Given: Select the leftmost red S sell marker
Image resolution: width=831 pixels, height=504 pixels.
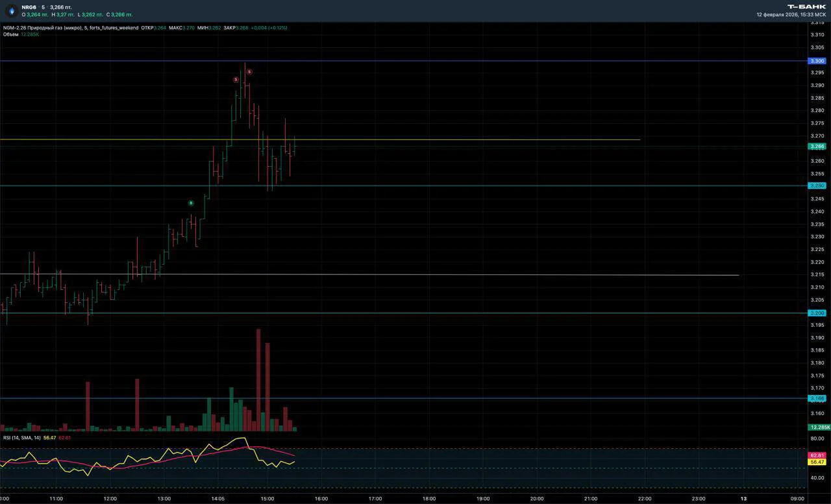Looking at the screenshot, I should tap(236, 79).
